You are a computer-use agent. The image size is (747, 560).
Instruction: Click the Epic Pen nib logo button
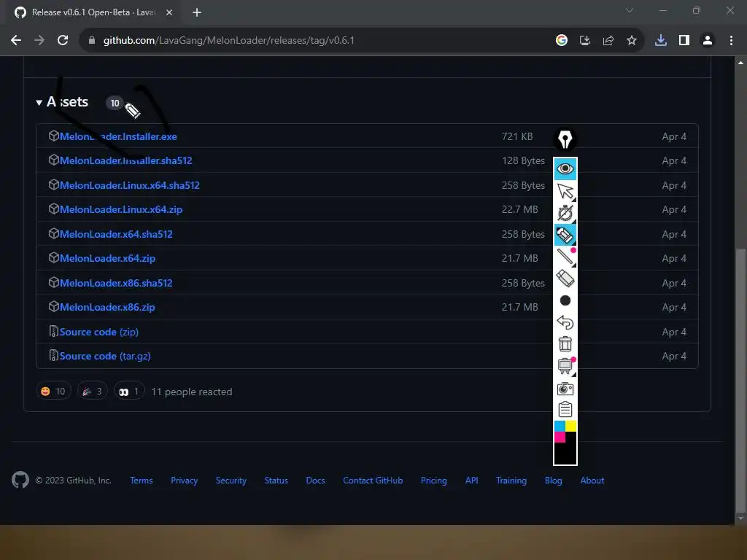[565, 140]
